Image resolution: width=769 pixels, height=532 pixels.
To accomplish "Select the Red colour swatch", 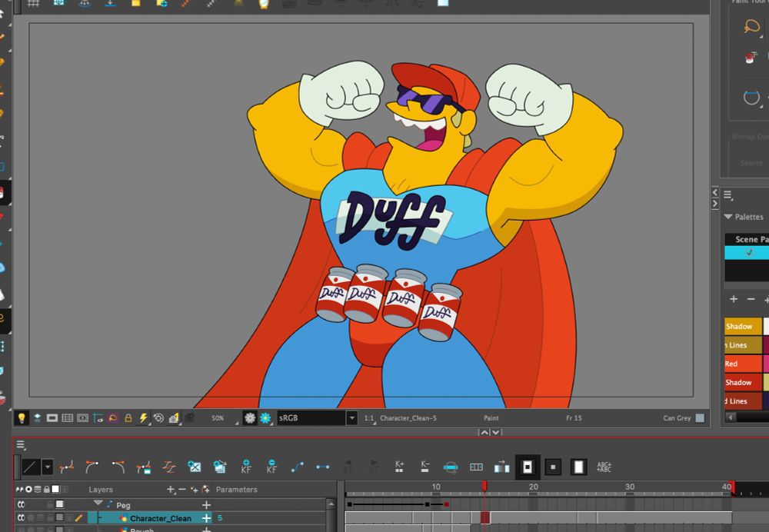I will tap(742, 364).
